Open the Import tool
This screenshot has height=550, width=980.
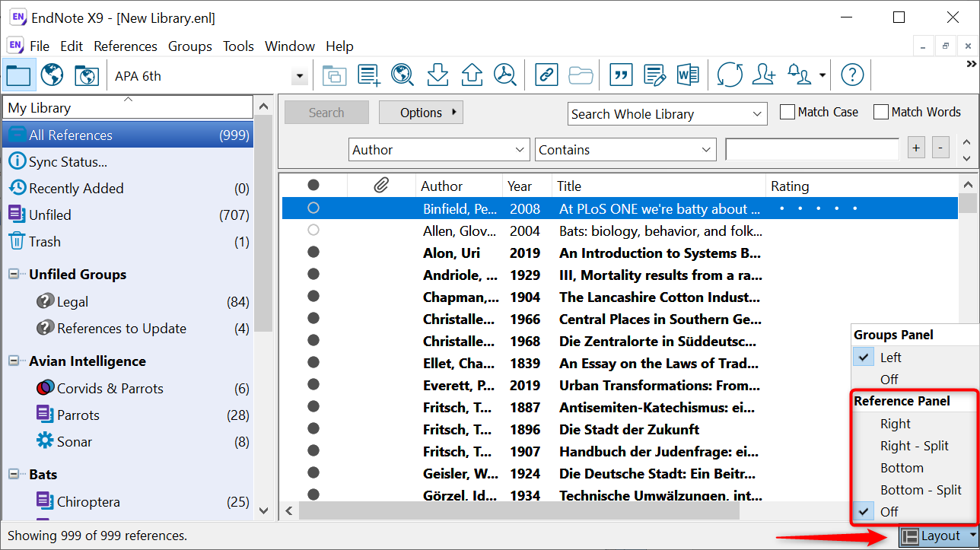437,75
